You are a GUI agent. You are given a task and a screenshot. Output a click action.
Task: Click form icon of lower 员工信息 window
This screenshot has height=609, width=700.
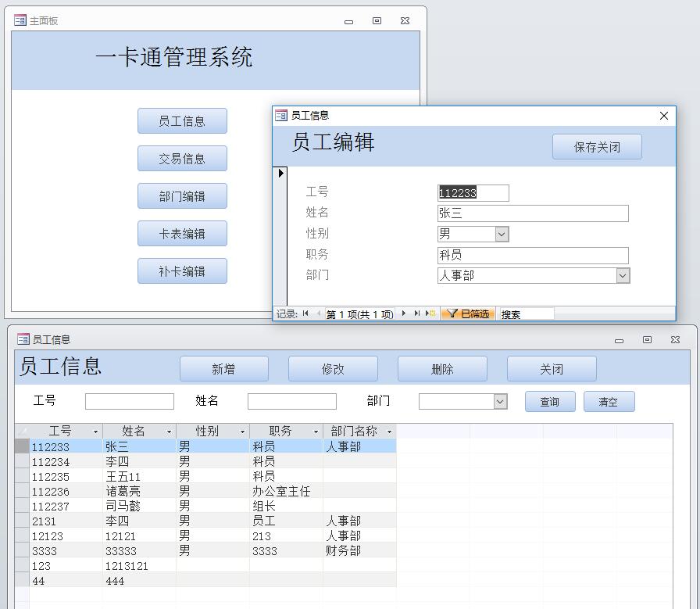click(x=23, y=339)
